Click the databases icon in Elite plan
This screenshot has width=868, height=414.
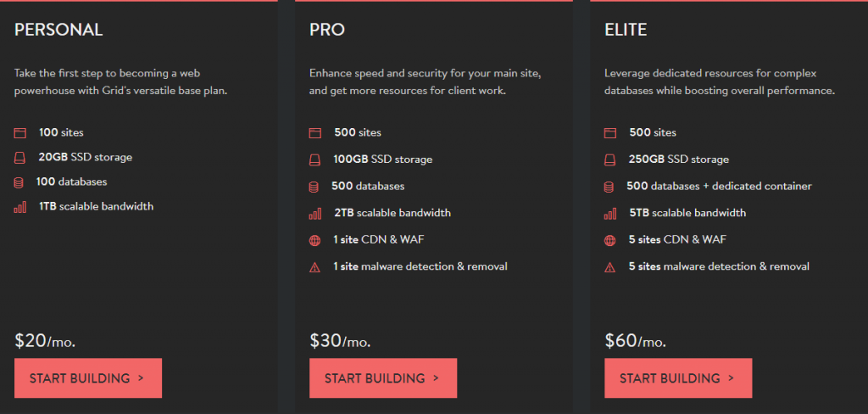(609, 187)
